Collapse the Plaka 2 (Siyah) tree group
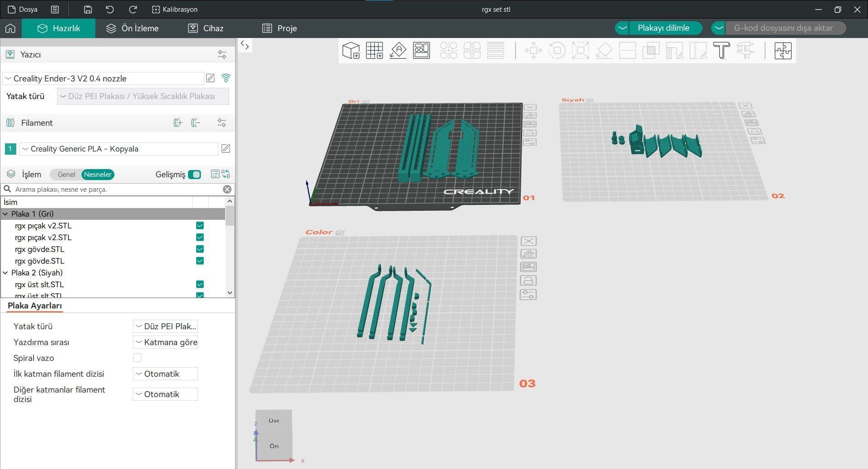868x469 pixels. tap(5, 273)
